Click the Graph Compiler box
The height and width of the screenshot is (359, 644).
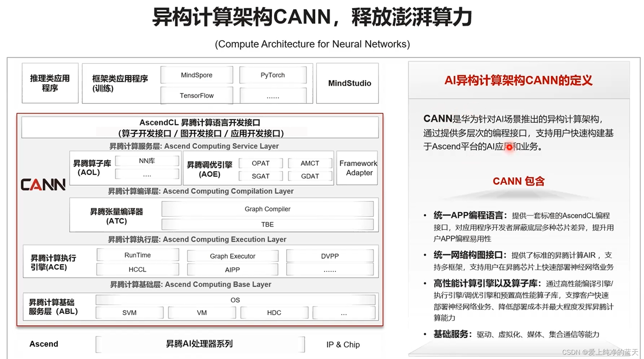click(267, 209)
